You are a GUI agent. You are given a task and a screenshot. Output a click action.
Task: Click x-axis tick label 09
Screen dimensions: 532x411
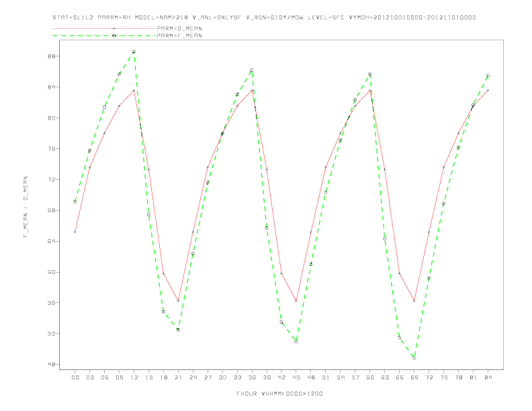(x=119, y=377)
